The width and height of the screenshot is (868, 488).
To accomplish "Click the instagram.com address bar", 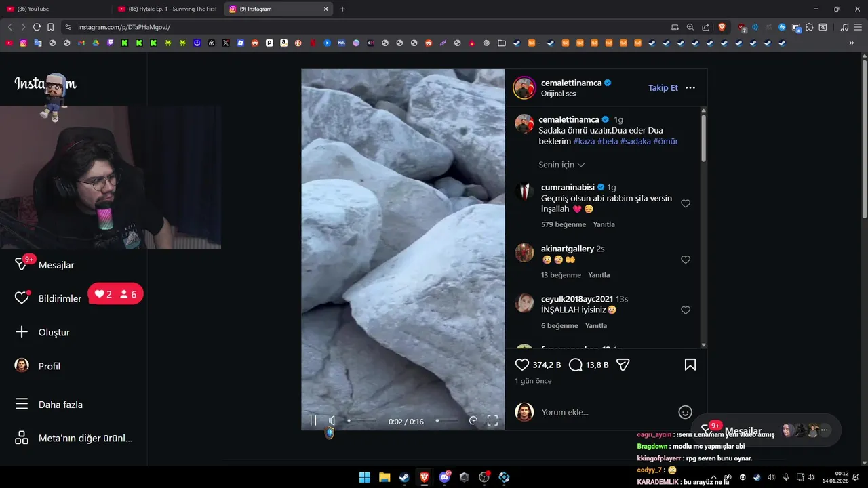I will pos(366,27).
